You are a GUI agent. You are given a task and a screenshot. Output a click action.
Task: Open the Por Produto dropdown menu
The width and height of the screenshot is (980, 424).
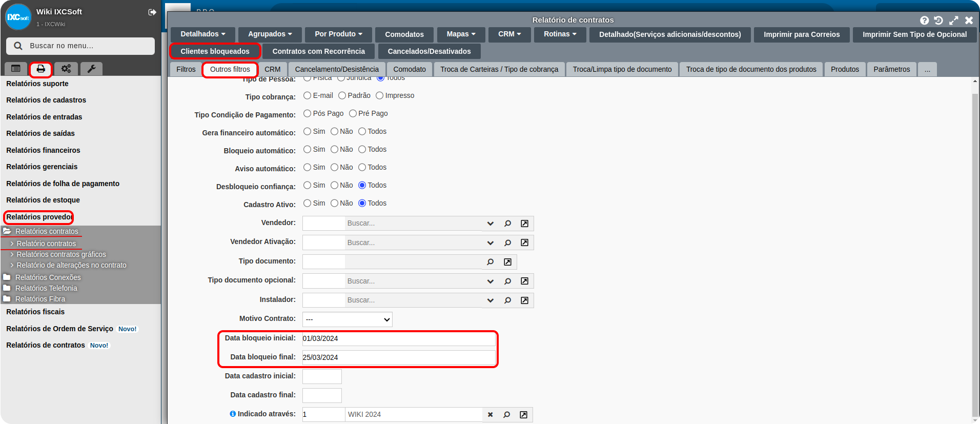338,34
